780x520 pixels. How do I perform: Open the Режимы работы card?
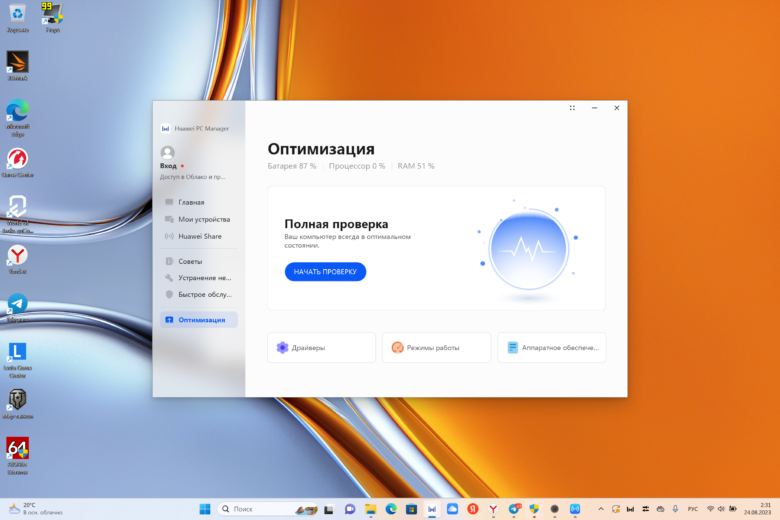point(436,347)
